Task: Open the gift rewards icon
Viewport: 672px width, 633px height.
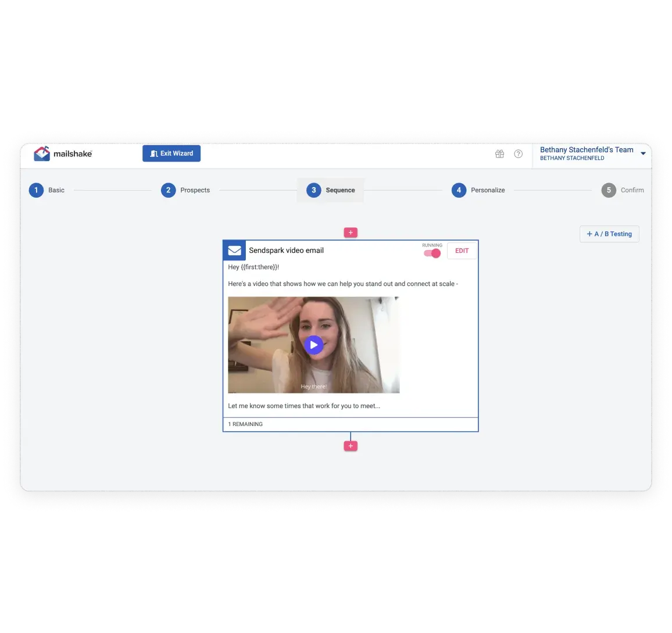Action: [x=499, y=154]
